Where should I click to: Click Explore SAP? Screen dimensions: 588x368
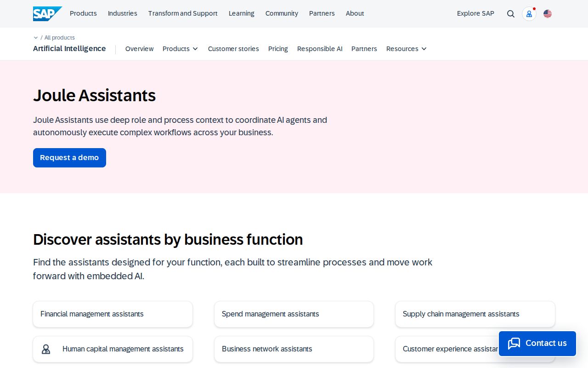(x=475, y=13)
